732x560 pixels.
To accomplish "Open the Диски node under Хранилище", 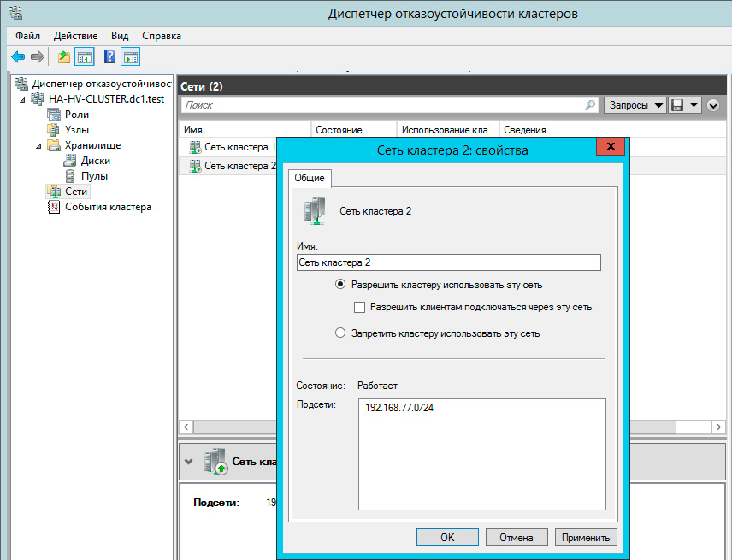I will (95, 161).
